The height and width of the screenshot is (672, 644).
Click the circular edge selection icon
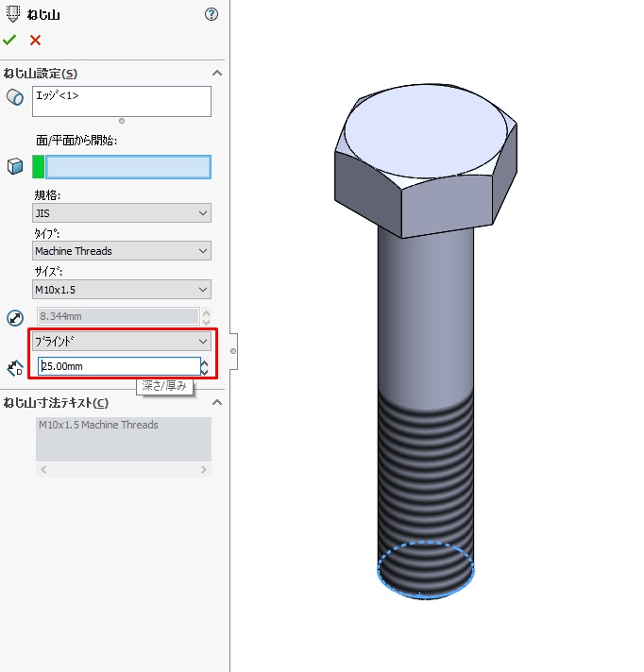pyautogui.click(x=14, y=97)
